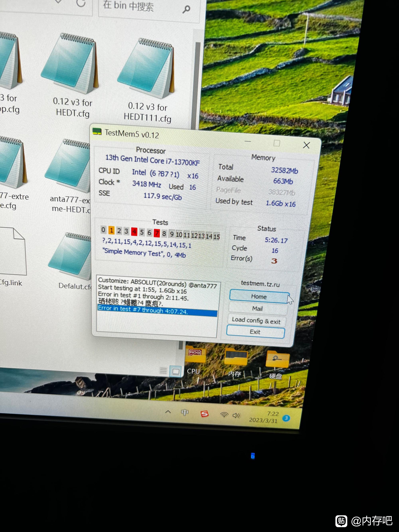Click red test box number 7
The width and height of the screenshot is (399, 532).
coord(157,233)
